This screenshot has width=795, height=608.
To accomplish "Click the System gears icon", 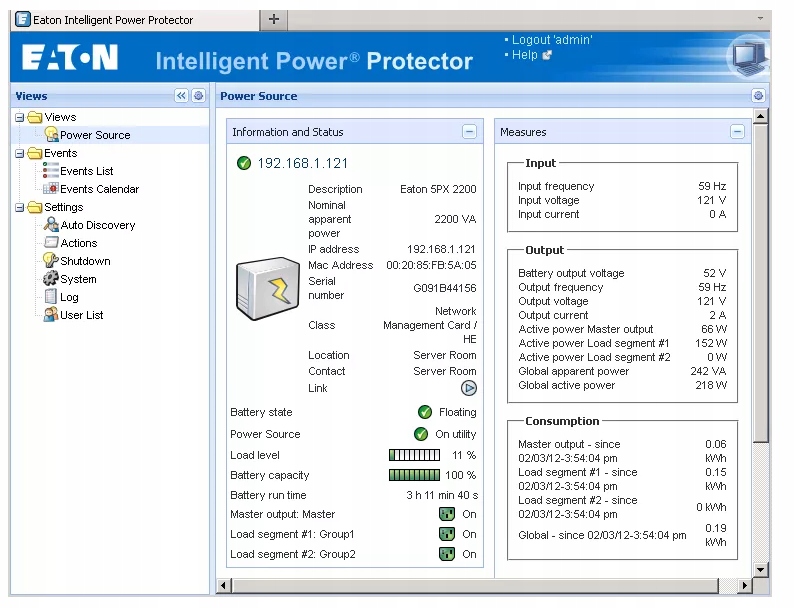I will click(x=51, y=278).
